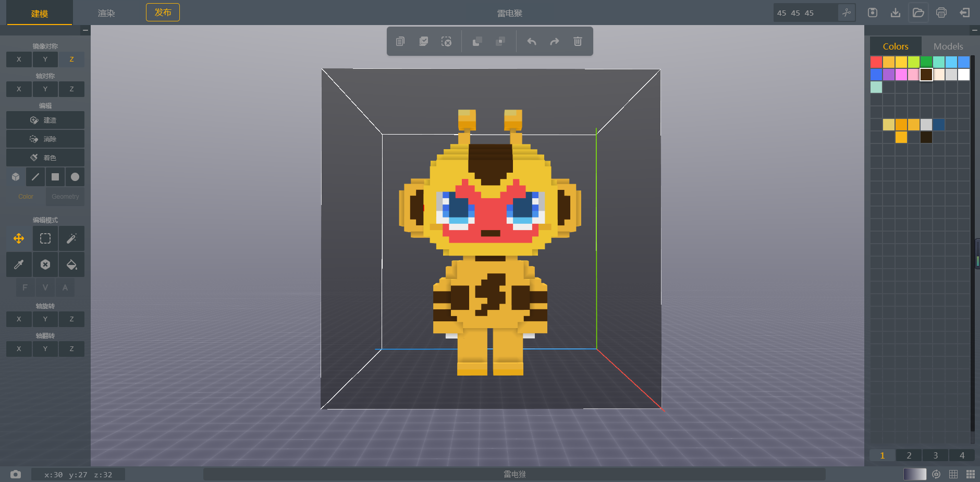Viewport: 980px width, 482px height.
Task: Take a screenshot with the camera icon
Action: click(16, 474)
